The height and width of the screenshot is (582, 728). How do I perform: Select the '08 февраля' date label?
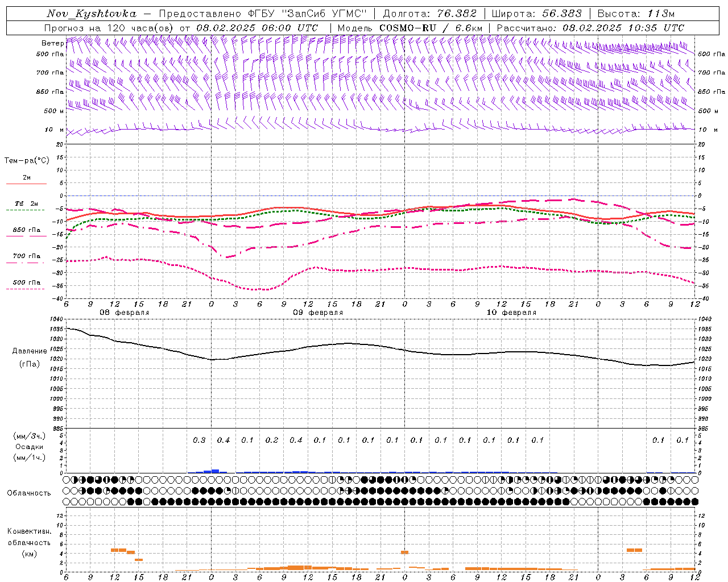point(125,313)
